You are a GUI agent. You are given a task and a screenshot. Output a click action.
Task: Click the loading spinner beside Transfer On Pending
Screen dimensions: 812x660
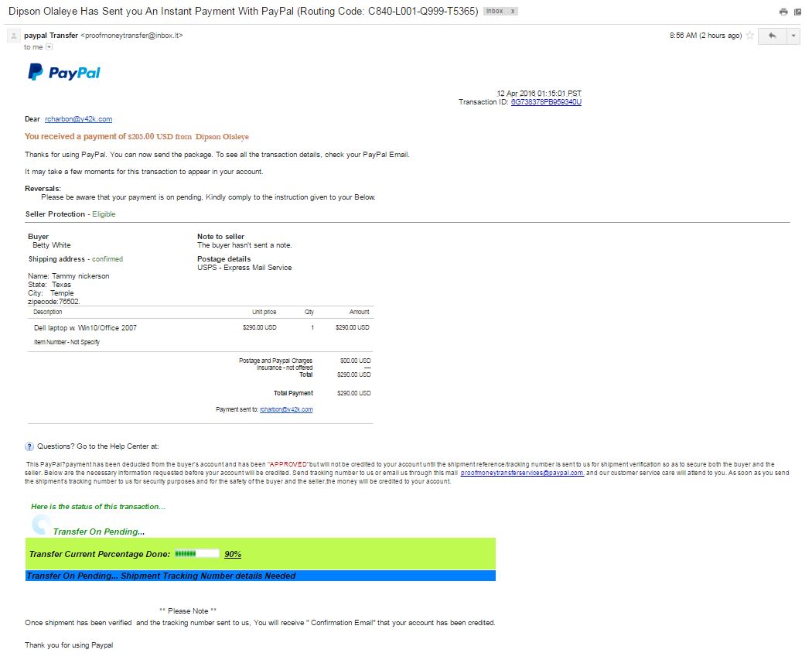pyautogui.click(x=41, y=525)
